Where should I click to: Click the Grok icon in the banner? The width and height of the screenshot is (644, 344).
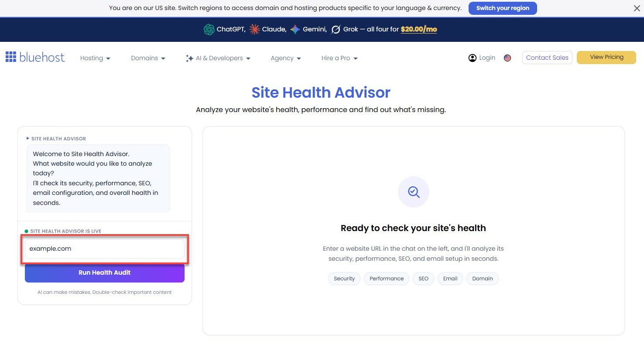click(336, 29)
